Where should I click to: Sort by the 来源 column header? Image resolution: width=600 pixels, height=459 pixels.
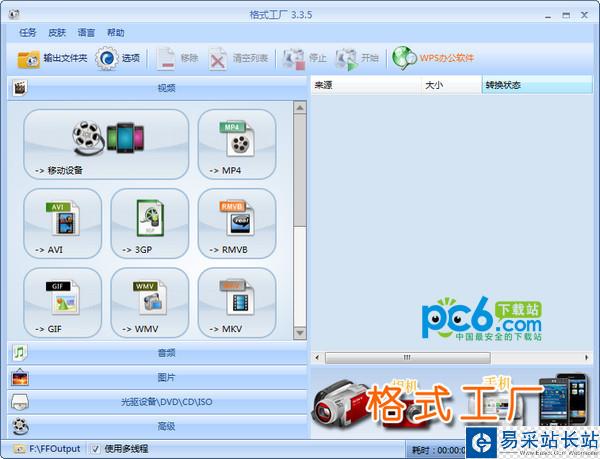365,85
